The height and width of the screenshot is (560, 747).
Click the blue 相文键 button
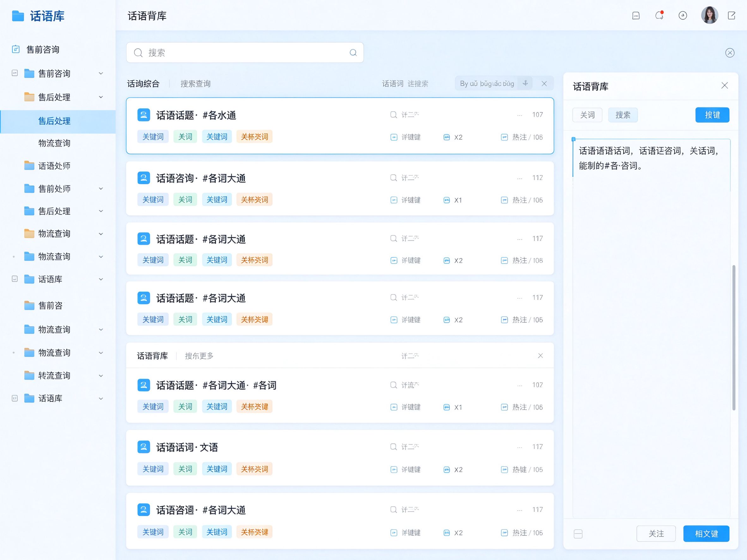click(707, 534)
